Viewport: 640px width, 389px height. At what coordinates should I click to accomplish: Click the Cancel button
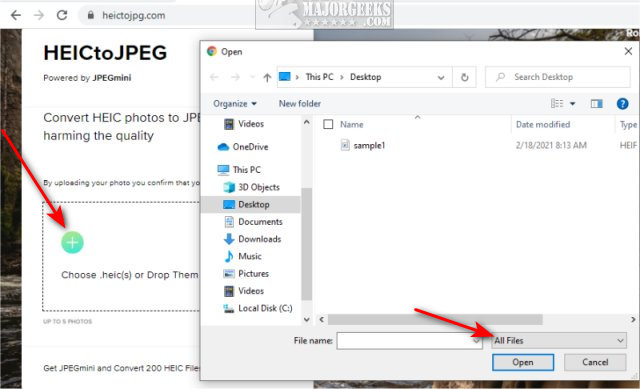tap(595, 362)
